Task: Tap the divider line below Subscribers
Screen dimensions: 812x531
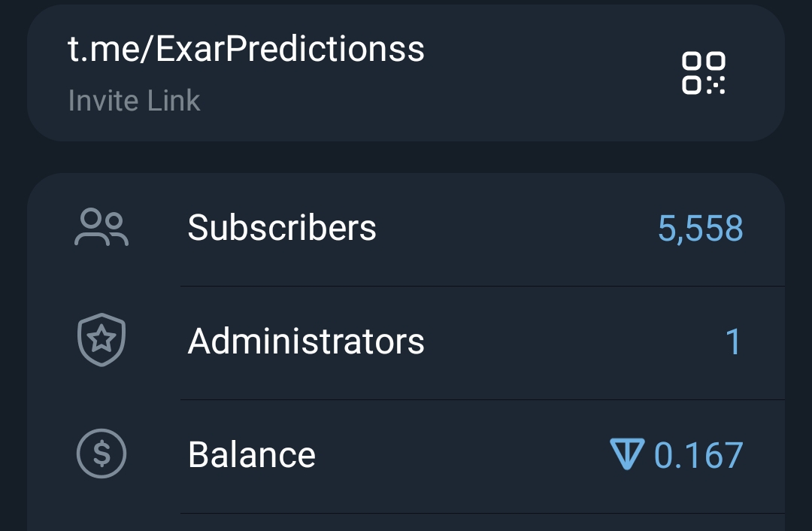Action: point(481,286)
